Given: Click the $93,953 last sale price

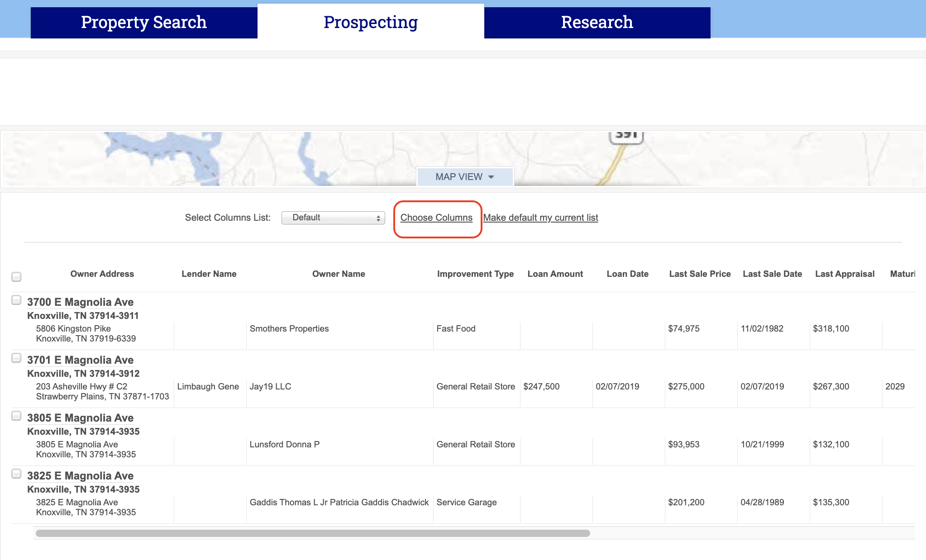Looking at the screenshot, I should point(684,445).
